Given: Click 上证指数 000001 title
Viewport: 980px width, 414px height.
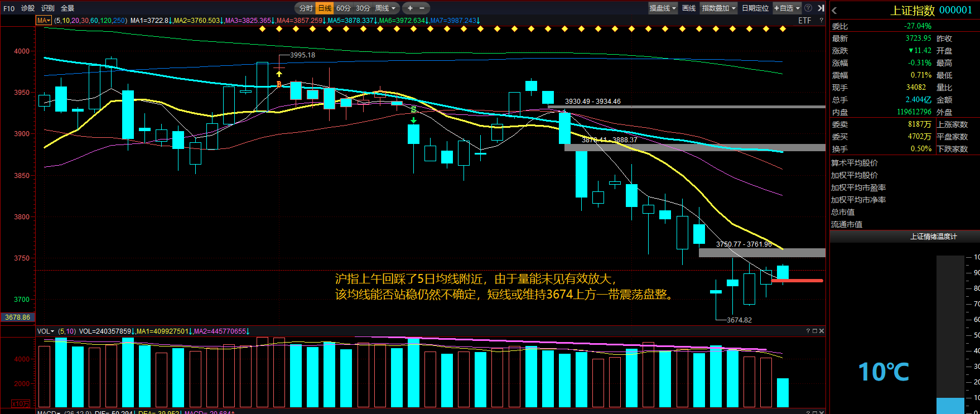Looking at the screenshot, I should pyautogui.click(x=931, y=10).
